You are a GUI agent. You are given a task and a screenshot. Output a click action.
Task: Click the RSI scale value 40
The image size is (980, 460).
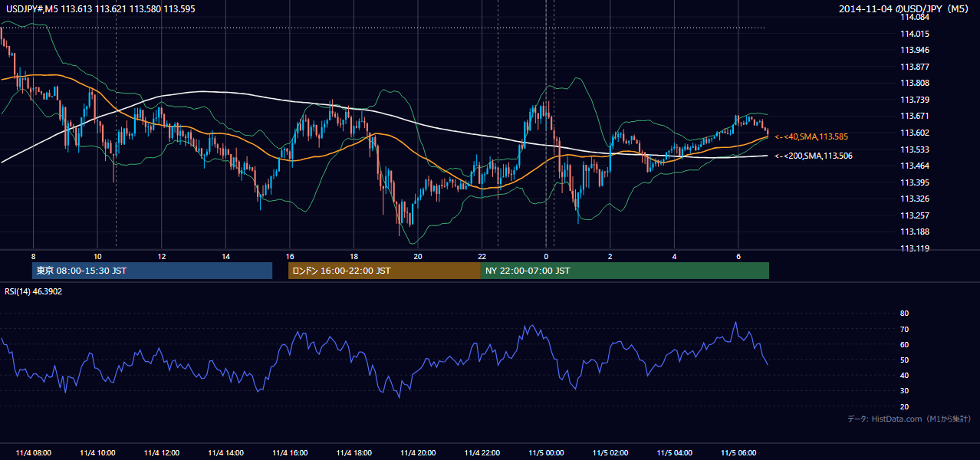[x=905, y=375]
